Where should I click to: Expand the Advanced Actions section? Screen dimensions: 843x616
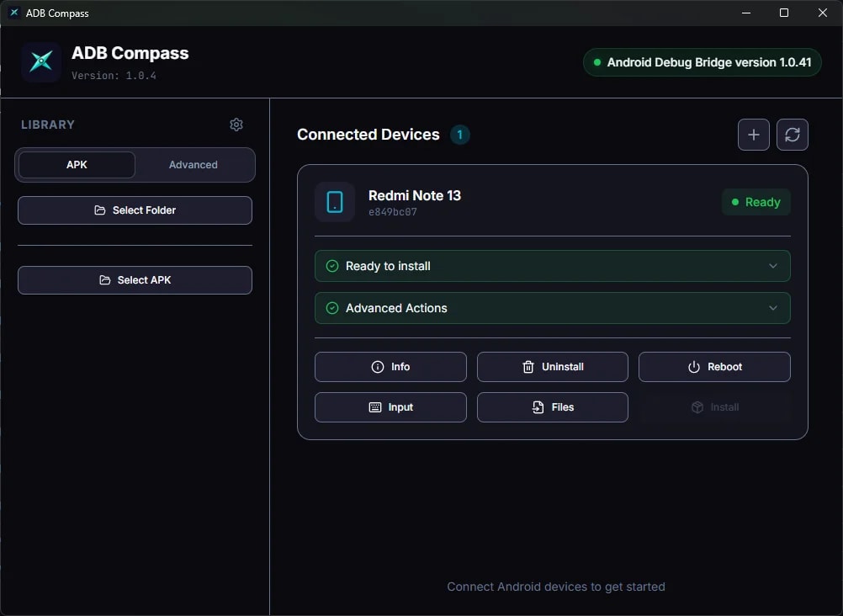551,308
